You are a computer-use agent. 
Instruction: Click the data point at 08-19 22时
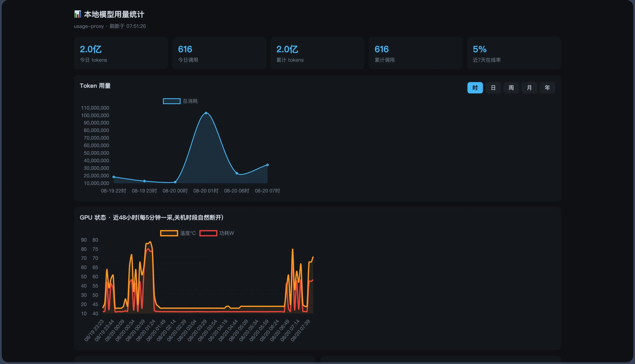[x=114, y=177]
